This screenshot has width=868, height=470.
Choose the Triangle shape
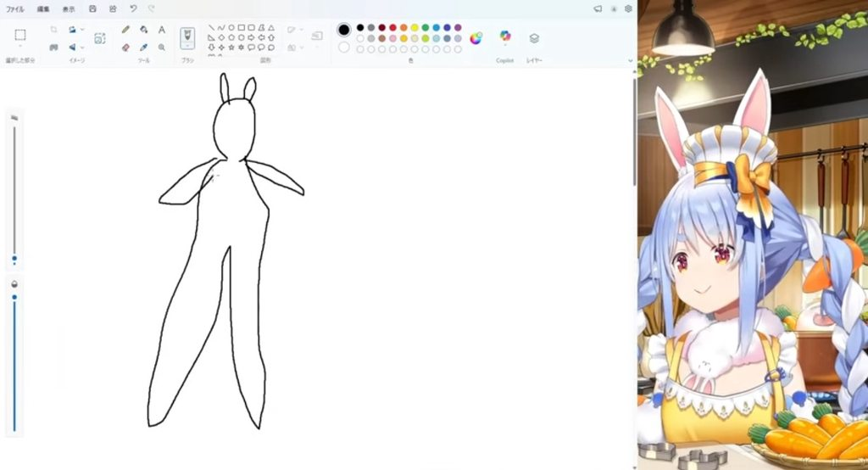coord(271,28)
